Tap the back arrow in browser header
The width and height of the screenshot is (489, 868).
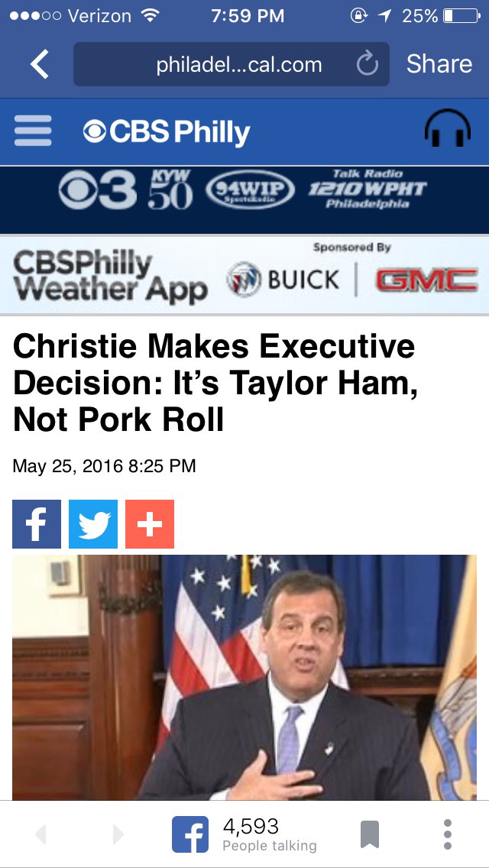tap(39, 64)
